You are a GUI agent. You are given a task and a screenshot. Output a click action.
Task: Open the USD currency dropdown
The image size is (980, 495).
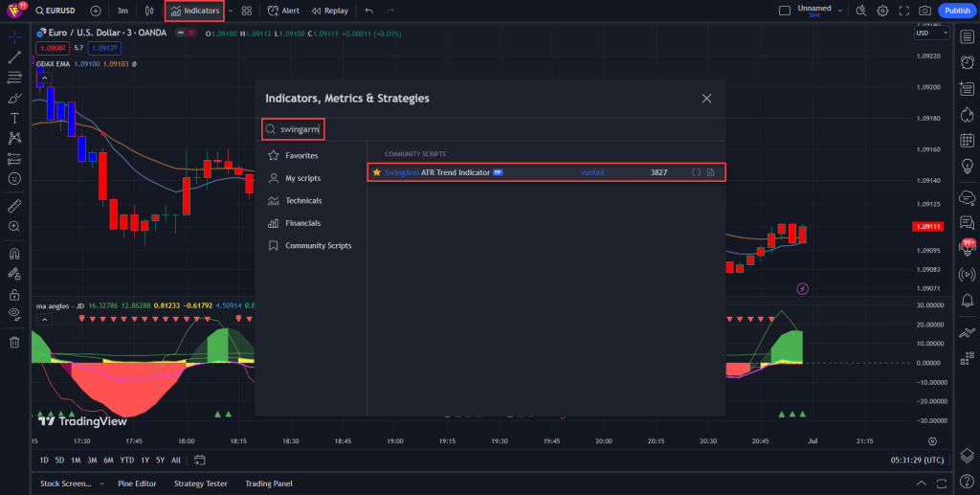tap(932, 34)
